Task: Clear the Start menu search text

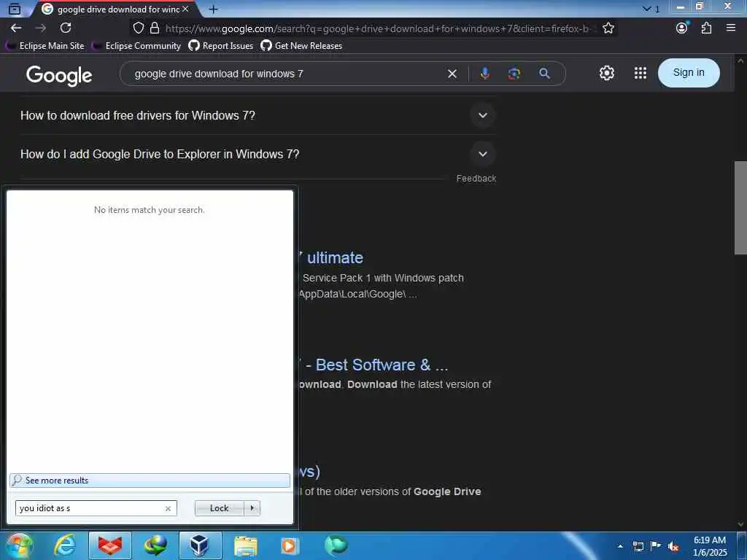Action: pyautogui.click(x=168, y=508)
